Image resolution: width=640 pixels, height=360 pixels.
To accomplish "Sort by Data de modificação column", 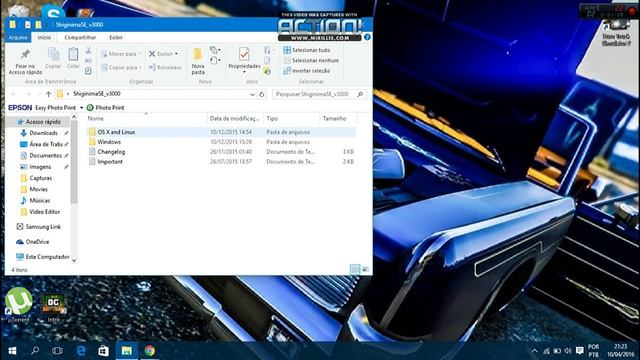I will [235, 118].
